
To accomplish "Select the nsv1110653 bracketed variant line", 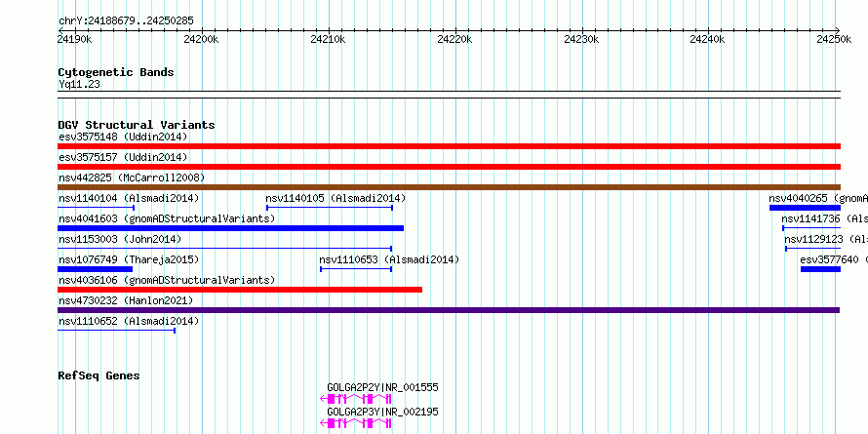I will [356, 269].
